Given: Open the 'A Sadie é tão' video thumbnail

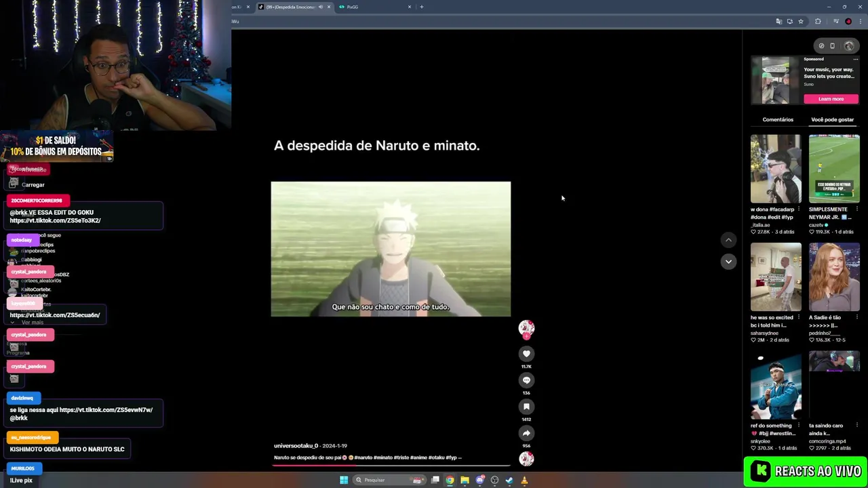Looking at the screenshot, I should point(834,277).
